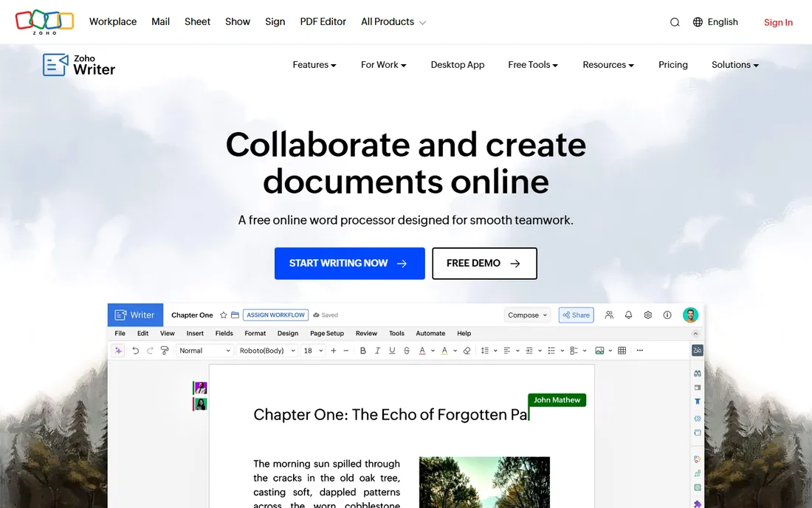Expand the For Work menu
The height and width of the screenshot is (508, 812).
click(x=383, y=65)
